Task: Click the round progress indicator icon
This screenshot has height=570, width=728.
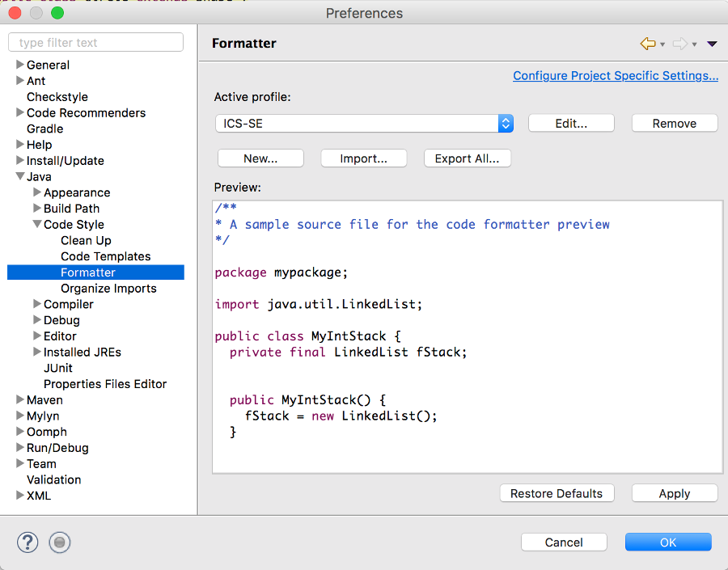Action: pyautogui.click(x=59, y=542)
